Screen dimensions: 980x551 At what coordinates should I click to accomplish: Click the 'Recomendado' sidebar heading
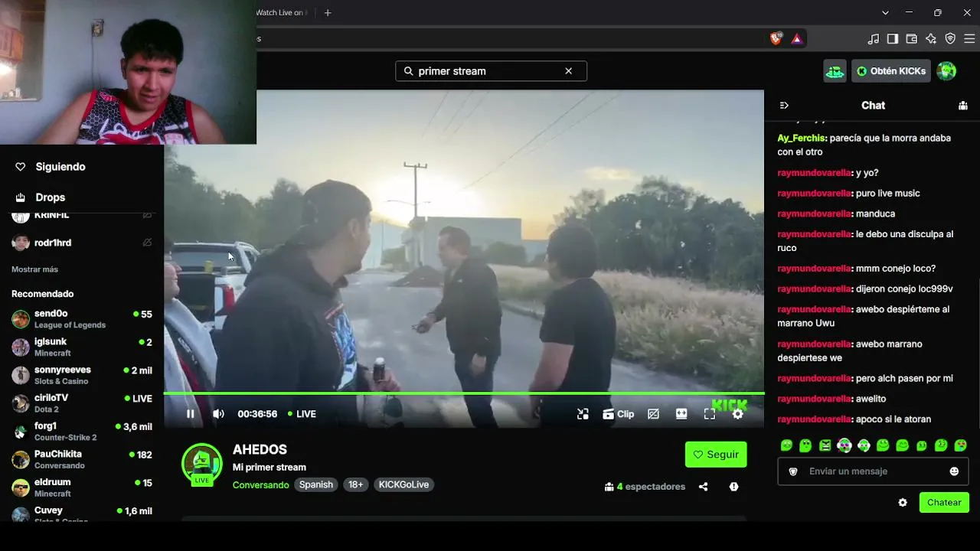tap(43, 294)
